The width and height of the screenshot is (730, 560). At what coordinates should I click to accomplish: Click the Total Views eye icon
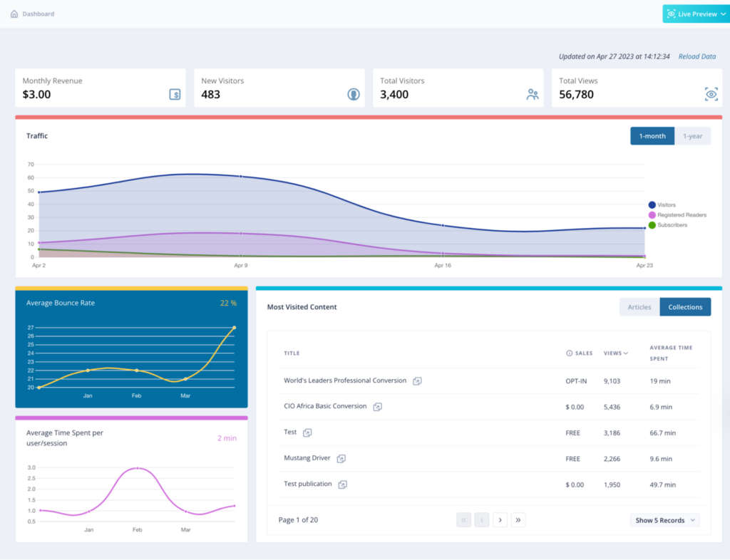[x=711, y=95]
